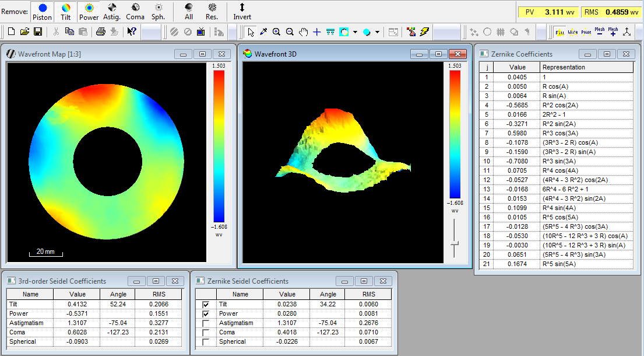
Task: Toggle the Power checkbox in Zernike Seidel
Action: pos(206,313)
